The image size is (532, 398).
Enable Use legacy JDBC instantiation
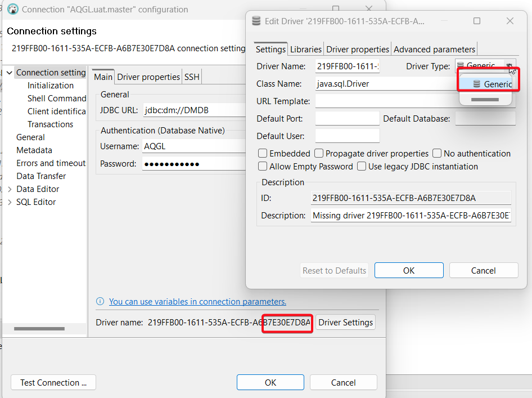pyautogui.click(x=362, y=166)
